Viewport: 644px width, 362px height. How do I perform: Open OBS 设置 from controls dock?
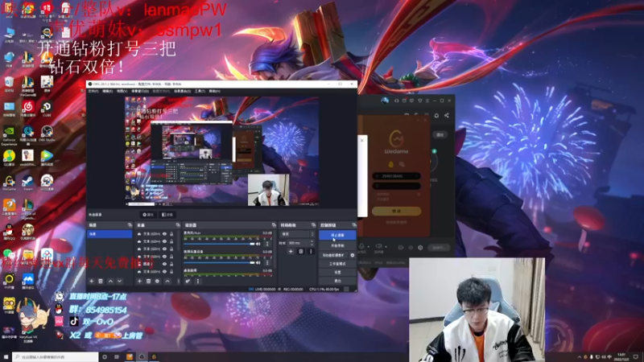(337, 273)
